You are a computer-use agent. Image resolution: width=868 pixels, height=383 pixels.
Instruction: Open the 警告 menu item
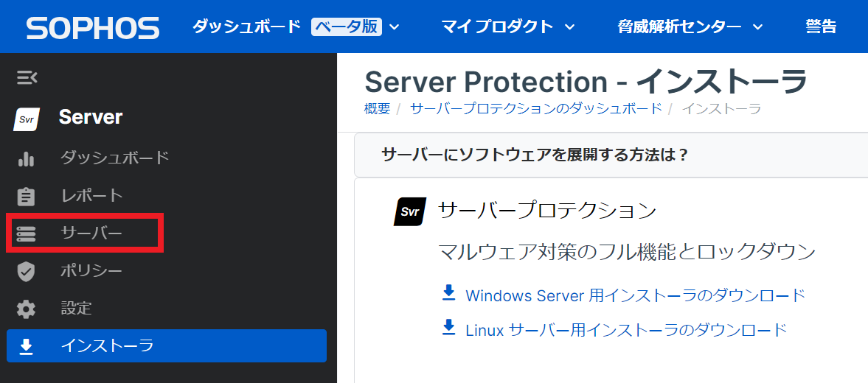pyautogui.click(x=821, y=27)
